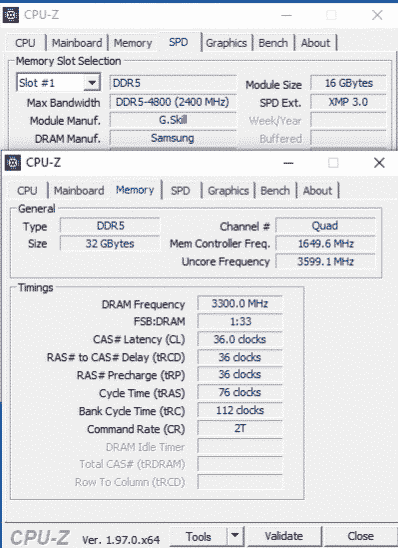Close the front CPU-Z window with X

(x=379, y=163)
